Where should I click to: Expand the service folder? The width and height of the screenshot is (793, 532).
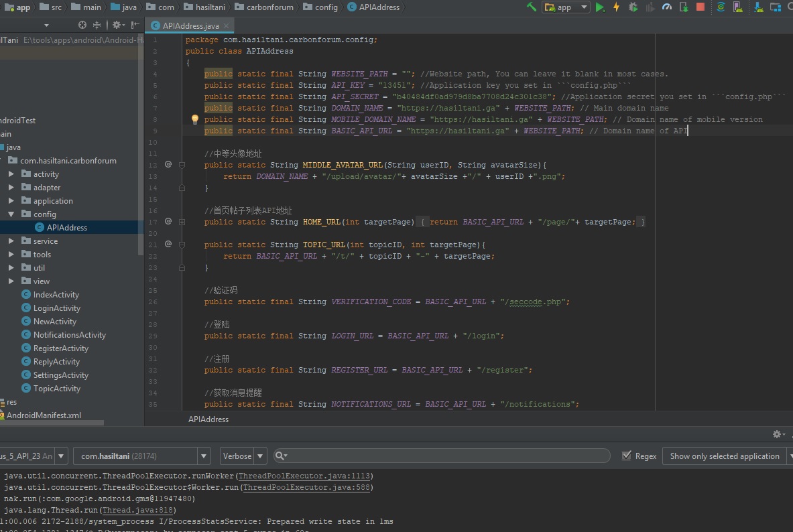click(x=11, y=241)
